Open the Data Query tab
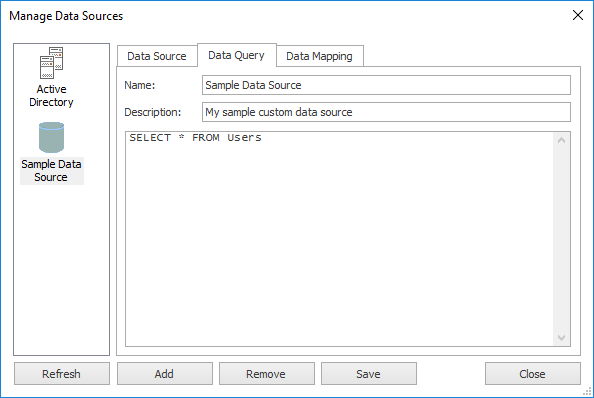Viewport: 594px width, 398px height. [237, 55]
